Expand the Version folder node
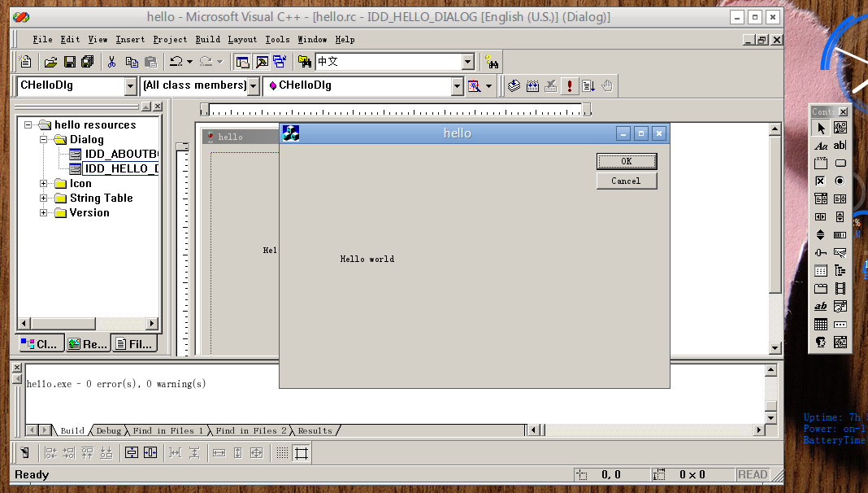This screenshot has width=868, height=493. click(x=43, y=212)
